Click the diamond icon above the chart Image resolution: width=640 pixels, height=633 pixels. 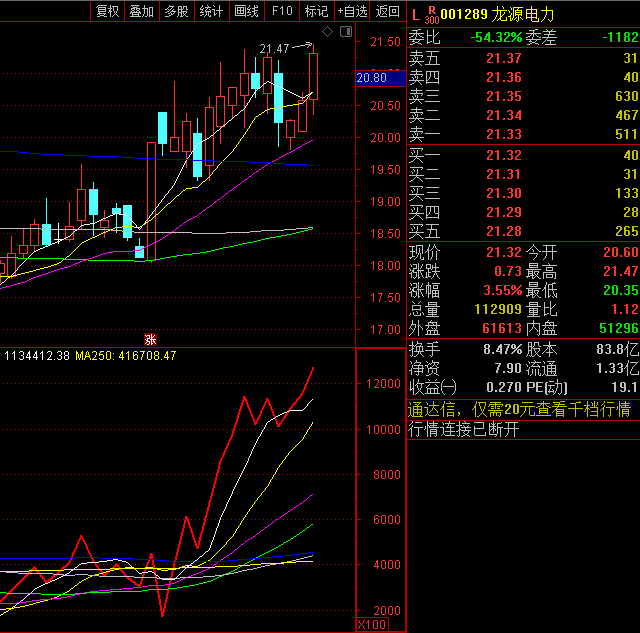coord(327,31)
